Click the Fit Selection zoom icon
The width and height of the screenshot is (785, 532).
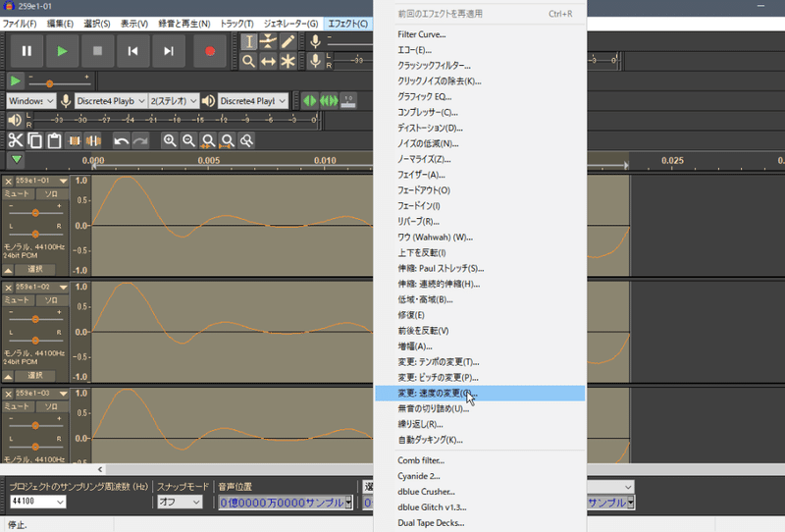pyautogui.click(x=208, y=140)
